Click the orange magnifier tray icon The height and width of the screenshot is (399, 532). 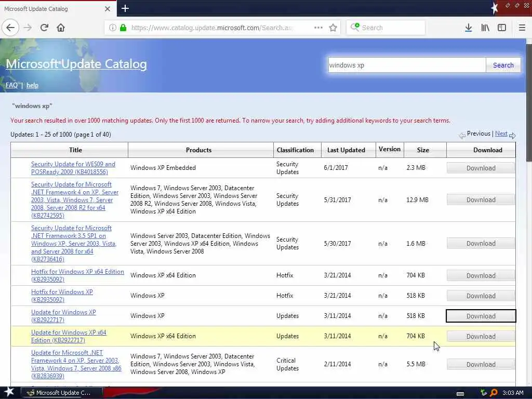(x=494, y=393)
